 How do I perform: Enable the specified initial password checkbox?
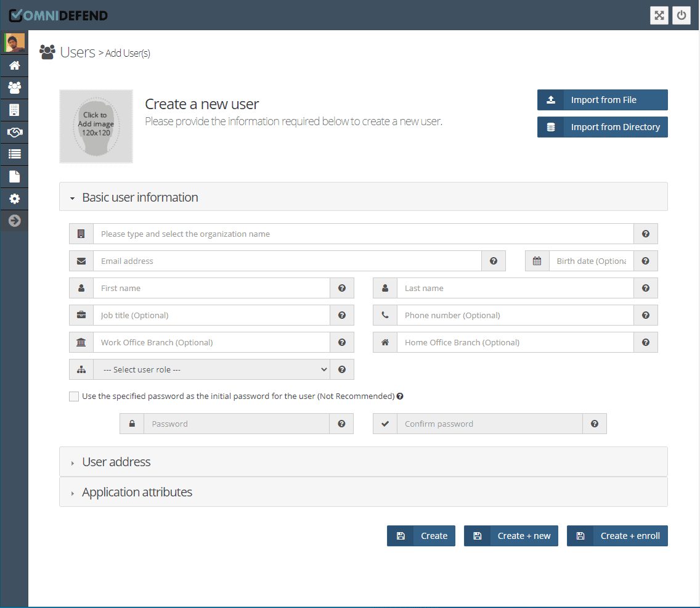[x=74, y=396]
